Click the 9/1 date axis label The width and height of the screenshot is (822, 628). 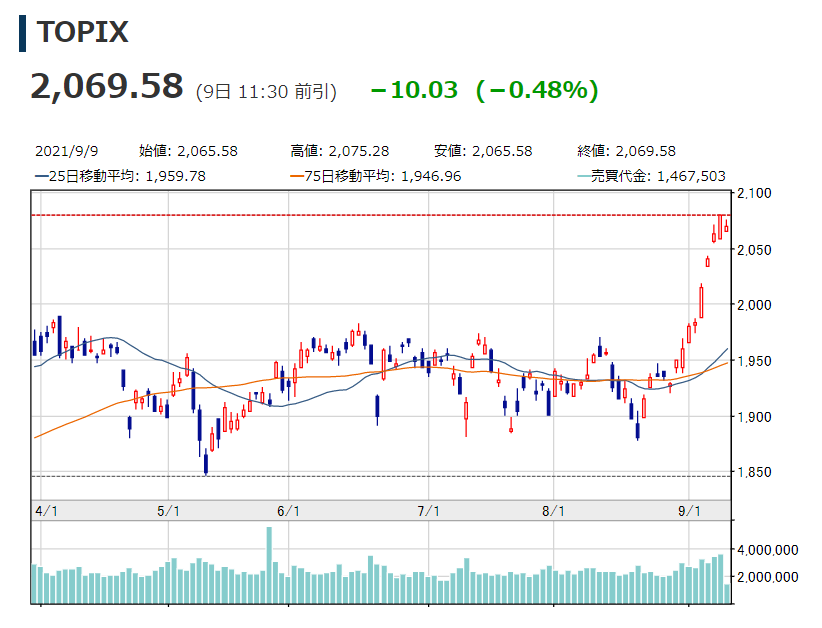point(689,511)
